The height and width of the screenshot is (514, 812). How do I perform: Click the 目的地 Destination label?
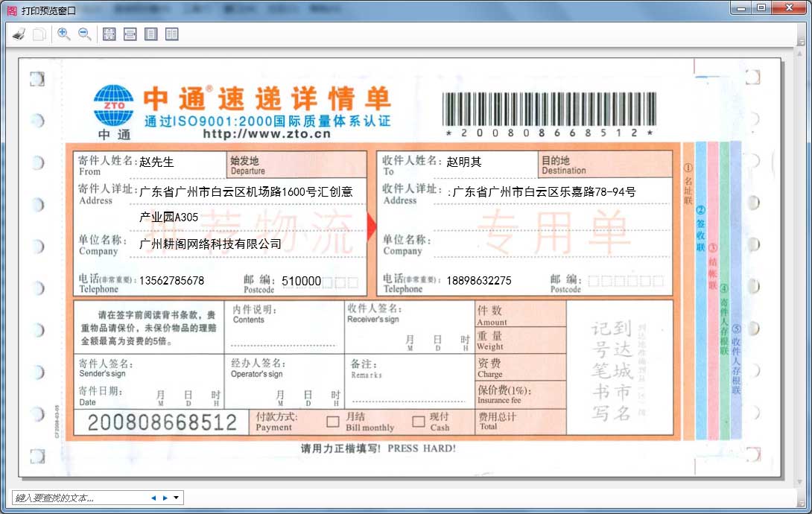click(x=564, y=165)
